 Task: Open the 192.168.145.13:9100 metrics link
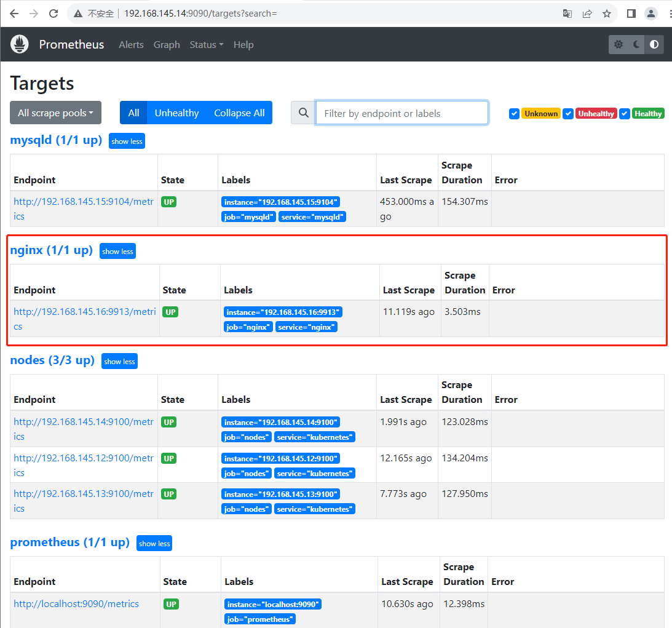click(x=83, y=501)
